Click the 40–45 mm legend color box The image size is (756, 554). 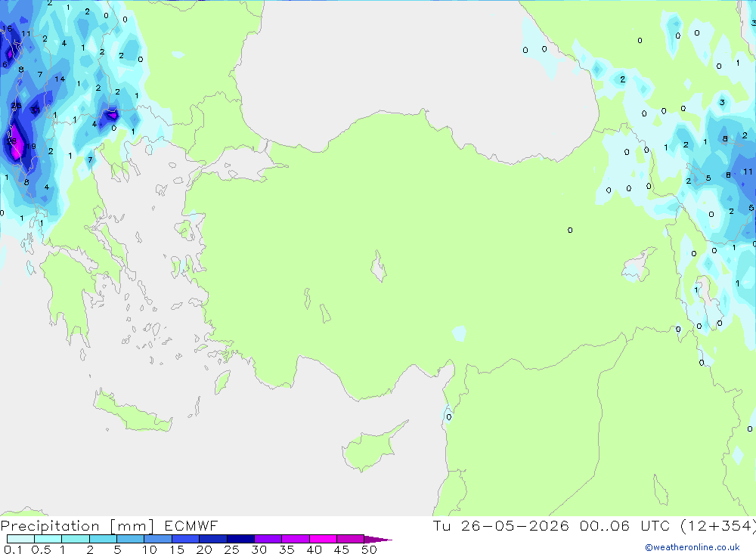[x=323, y=539]
